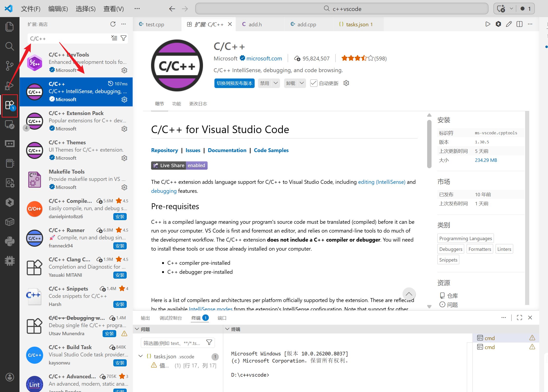Select the first cmd terminal entry
Screen dimensions: 548x392
click(x=505, y=338)
